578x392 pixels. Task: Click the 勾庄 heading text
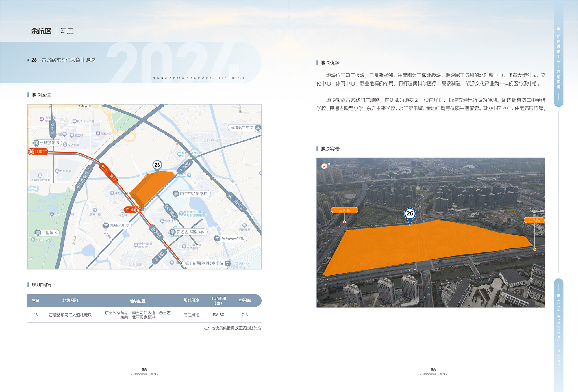click(x=67, y=31)
